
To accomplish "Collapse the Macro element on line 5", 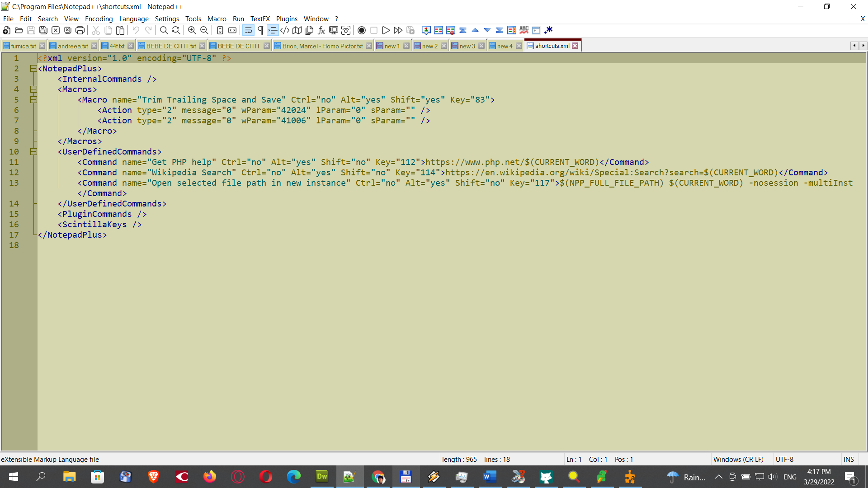I will click(33, 100).
